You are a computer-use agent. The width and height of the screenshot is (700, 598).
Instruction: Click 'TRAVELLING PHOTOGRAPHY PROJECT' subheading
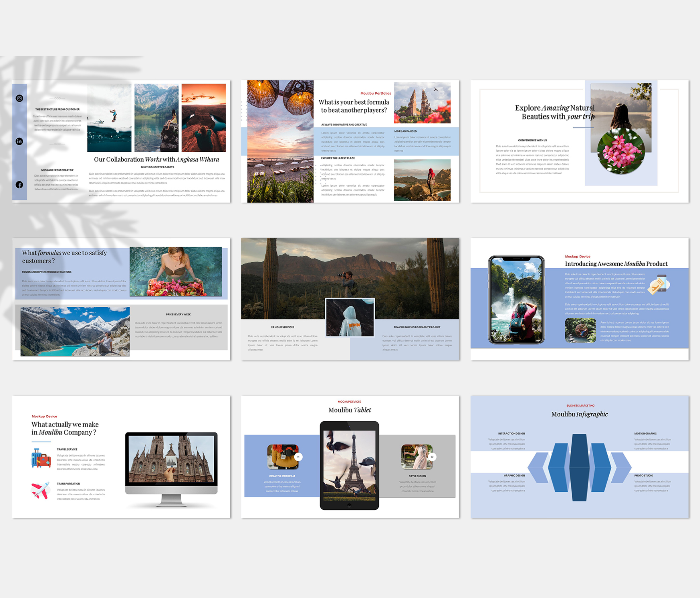pos(417,327)
